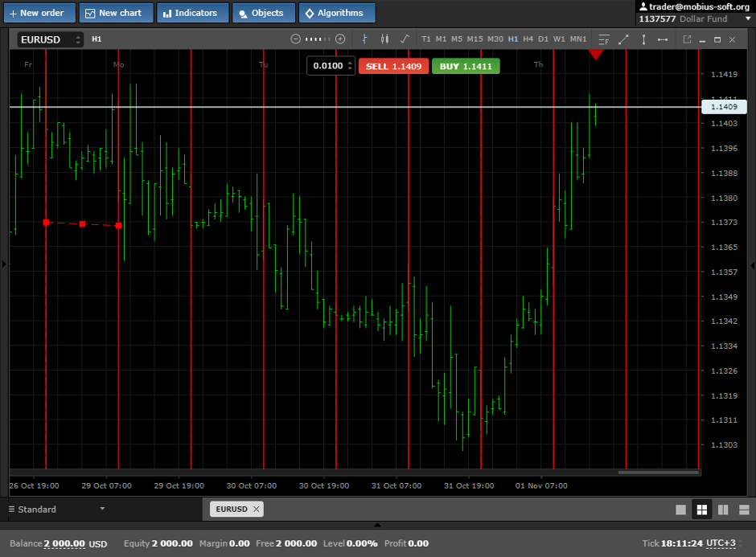Adjust the 0.0100 volume stepper arrows
This screenshot has height=557, width=756.
coord(350,66)
